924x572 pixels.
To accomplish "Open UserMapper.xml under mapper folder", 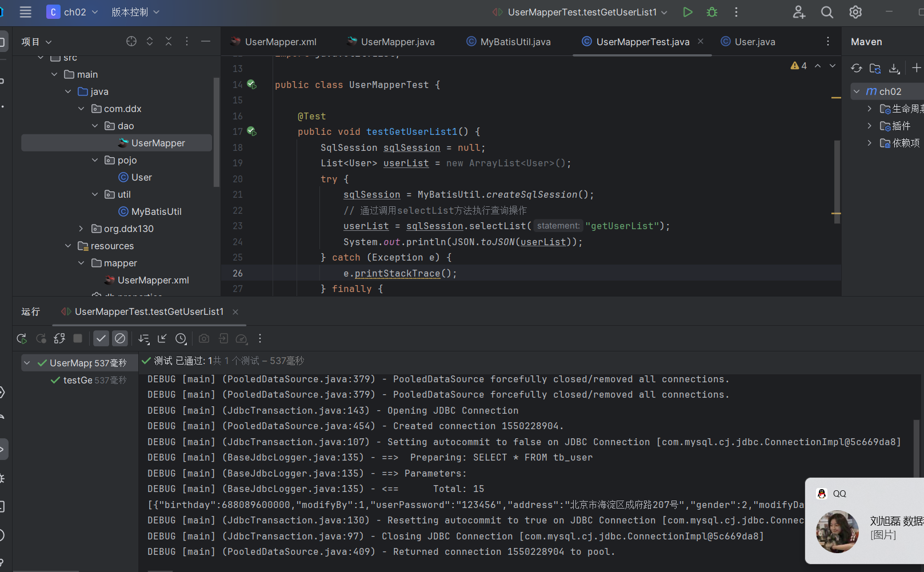I will [x=147, y=280].
